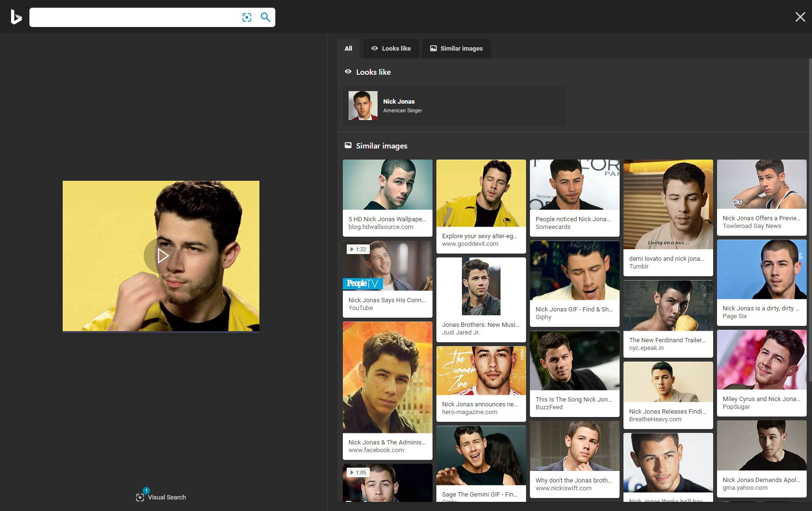
Task: Click the Bing logo icon
Action: coord(16,17)
